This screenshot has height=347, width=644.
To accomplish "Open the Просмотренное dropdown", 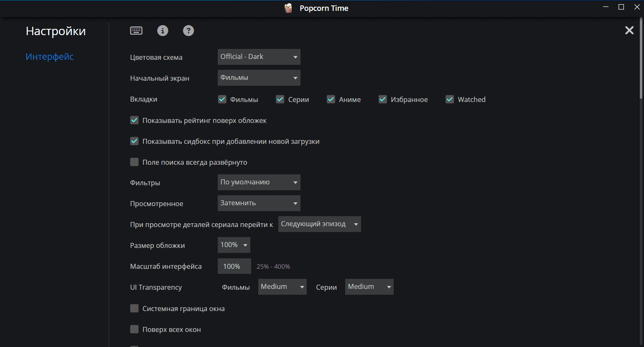I will [x=259, y=203].
